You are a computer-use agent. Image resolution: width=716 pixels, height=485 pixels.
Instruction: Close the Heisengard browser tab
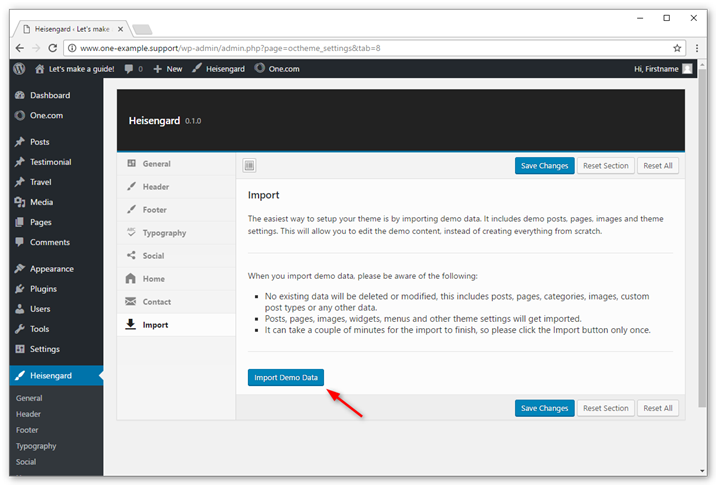[120, 29]
